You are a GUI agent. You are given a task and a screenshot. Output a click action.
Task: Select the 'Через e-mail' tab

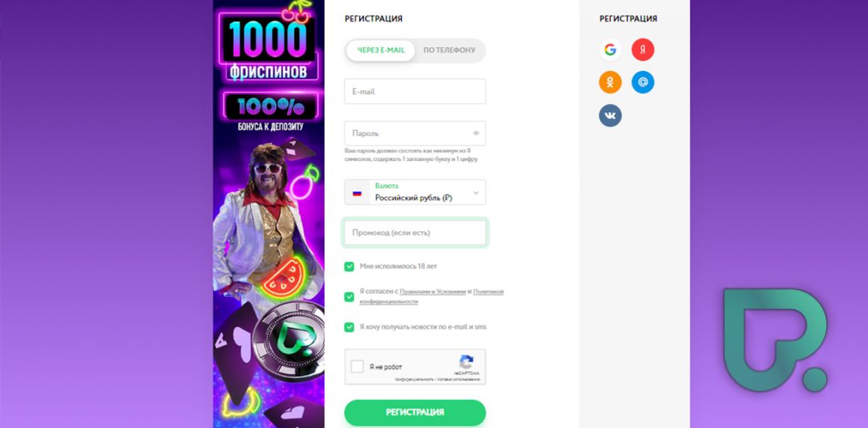(381, 50)
